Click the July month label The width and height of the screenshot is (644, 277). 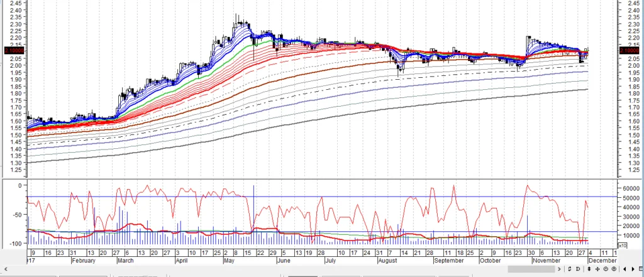331,261
